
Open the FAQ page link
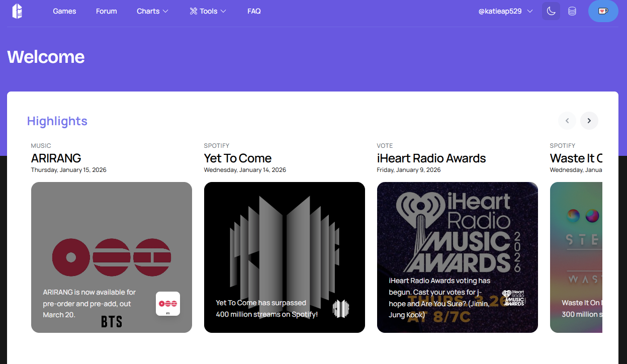coord(254,11)
